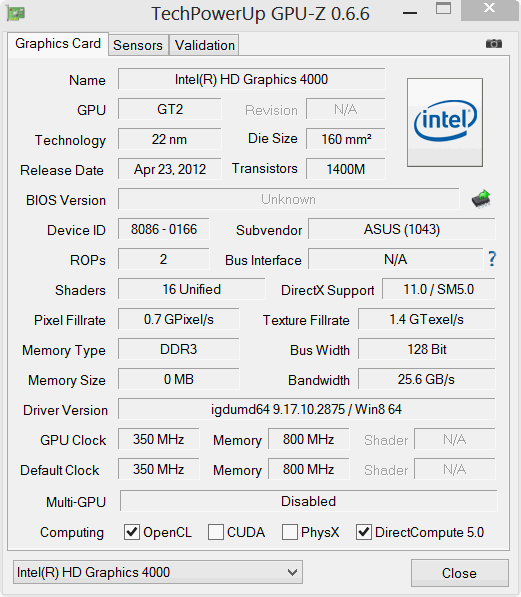The width and height of the screenshot is (521, 597).
Task: Expand GPU selector using the chevron arrow
Action: coord(292,572)
